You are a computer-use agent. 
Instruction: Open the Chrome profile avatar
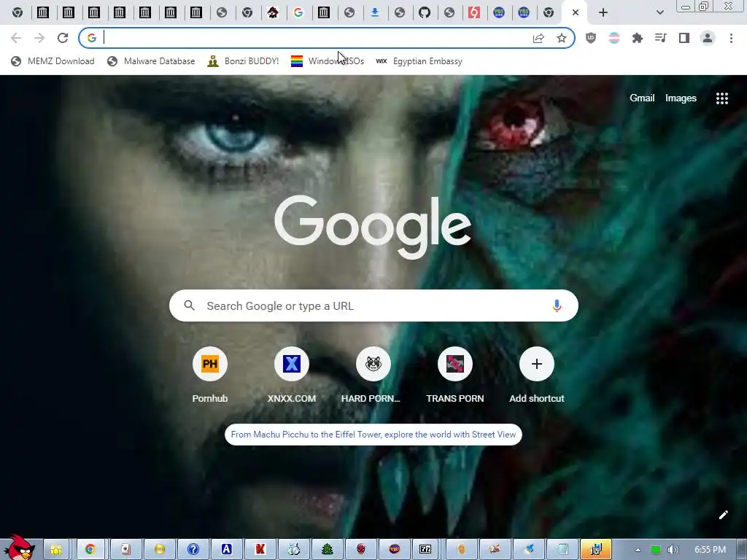708,38
